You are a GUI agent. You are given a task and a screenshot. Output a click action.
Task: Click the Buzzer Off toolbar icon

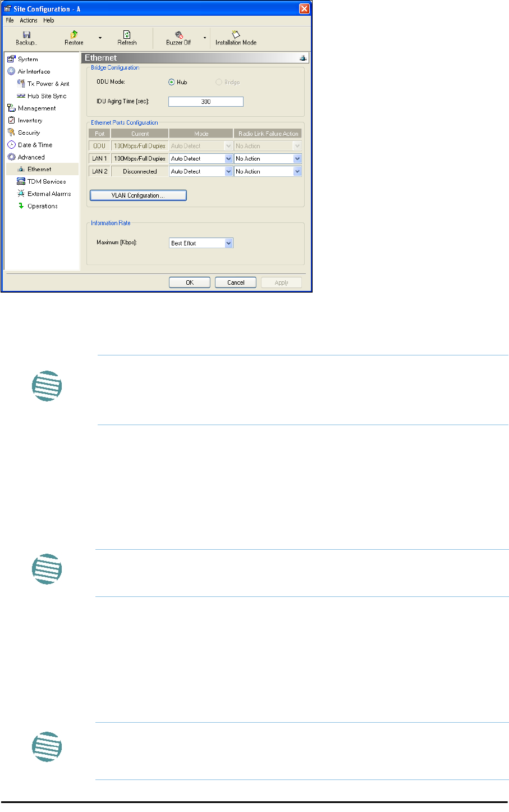(178, 35)
